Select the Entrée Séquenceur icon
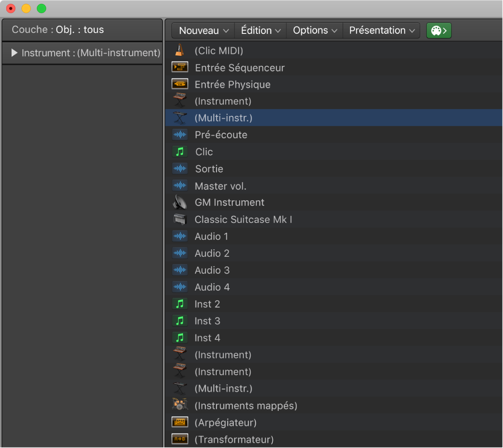Screen dimensions: 503x448 pyautogui.click(x=180, y=67)
